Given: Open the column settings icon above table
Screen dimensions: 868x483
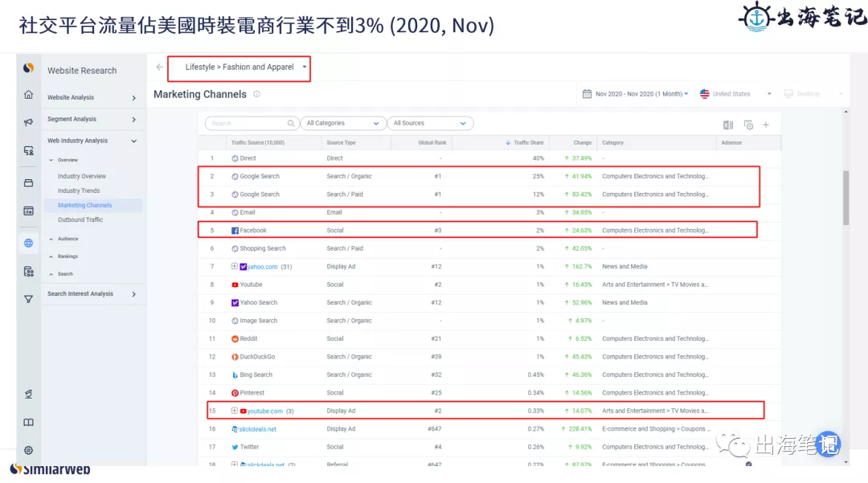Looking at the screenshot, I should click(748, 125).
